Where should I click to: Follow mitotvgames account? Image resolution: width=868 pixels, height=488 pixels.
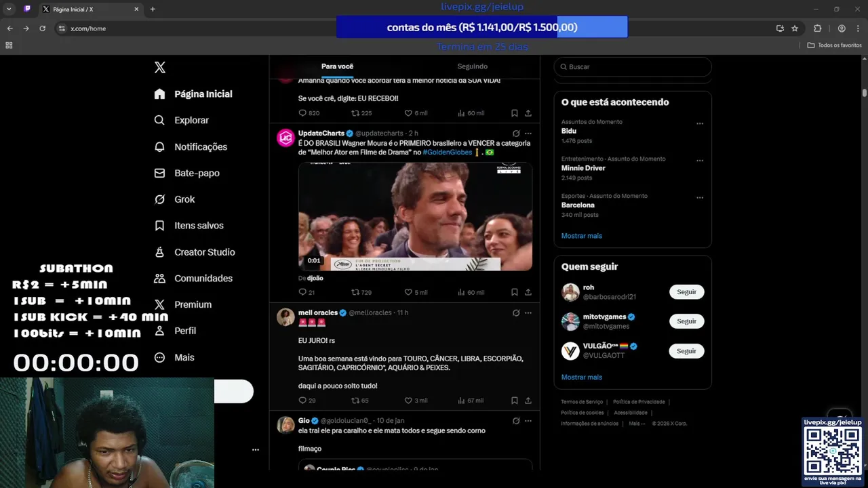coord(686,321)
